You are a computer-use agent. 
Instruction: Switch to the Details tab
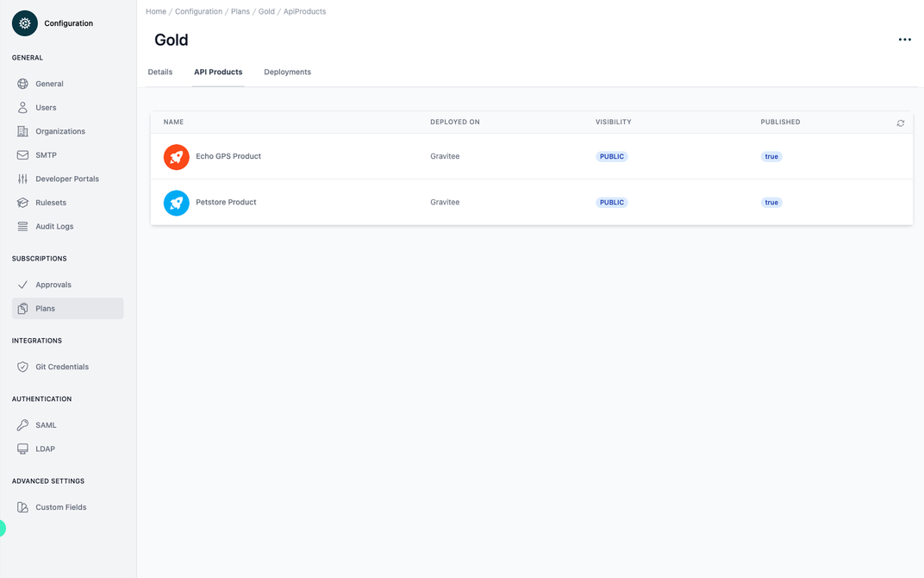pos(160,72)
